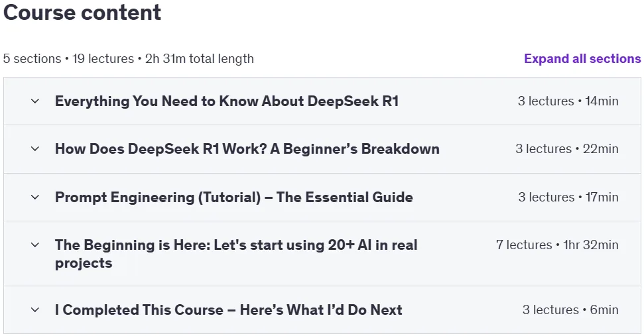The width and height of the screenshot is (644, 336).
Task: Click the word projects in the fourth section title
Action: pyautogui.click(x=84, y=263)
